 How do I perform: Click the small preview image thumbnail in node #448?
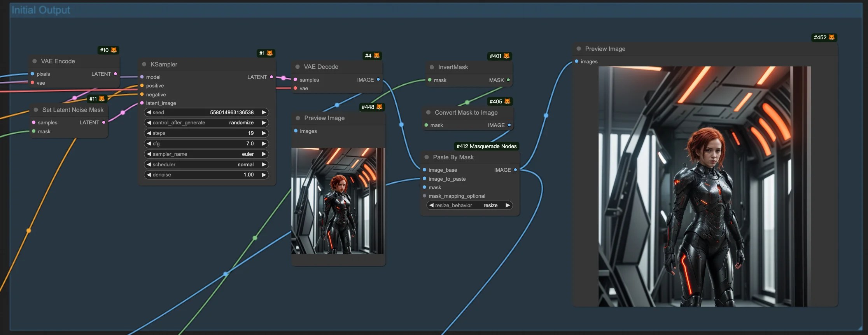coord(338,201)
